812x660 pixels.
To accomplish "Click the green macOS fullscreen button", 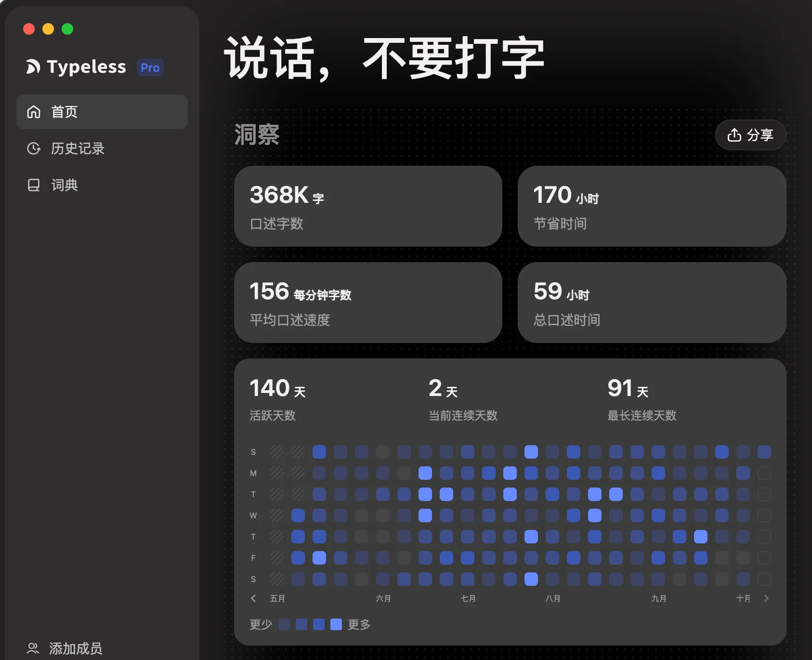I will coord(67,29).
